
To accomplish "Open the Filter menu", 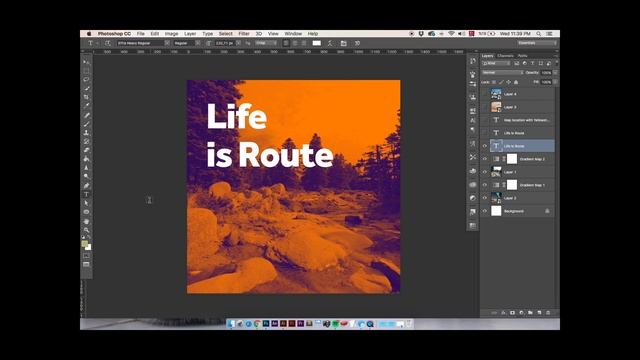I will (244, 33).
